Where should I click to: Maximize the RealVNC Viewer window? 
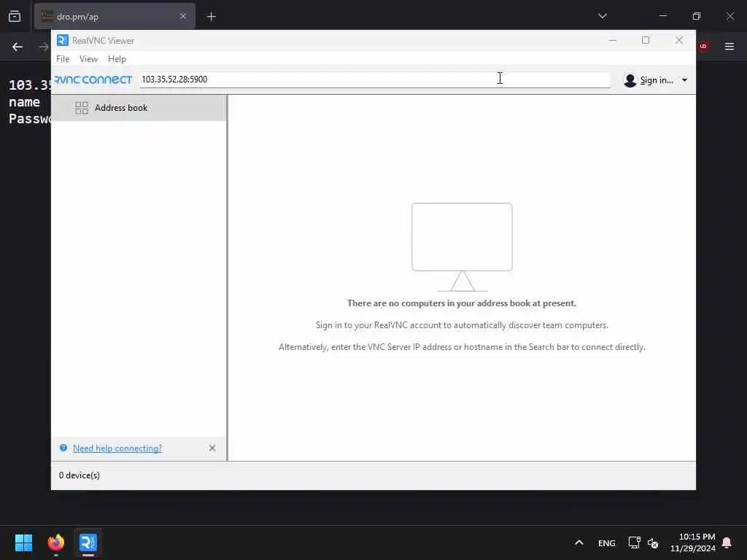(x=646, y=41)
